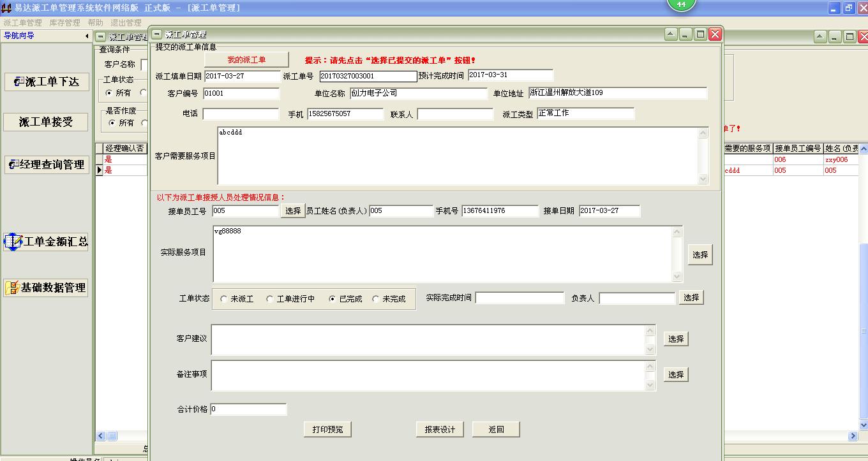Select the 已完成 status radio button
This screenshot has width=868, height=461.
coord(332,298)
